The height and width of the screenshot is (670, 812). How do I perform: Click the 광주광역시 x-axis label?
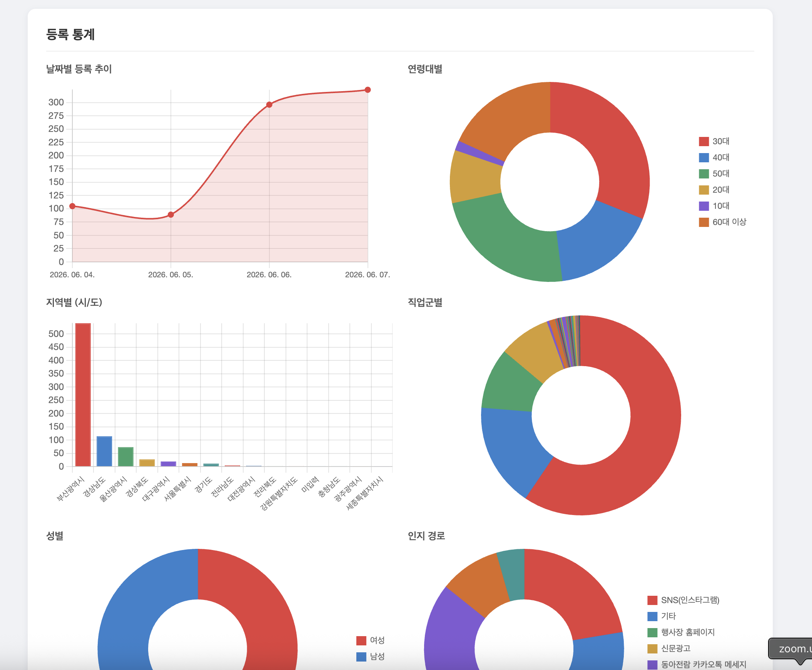coord(348,488)
